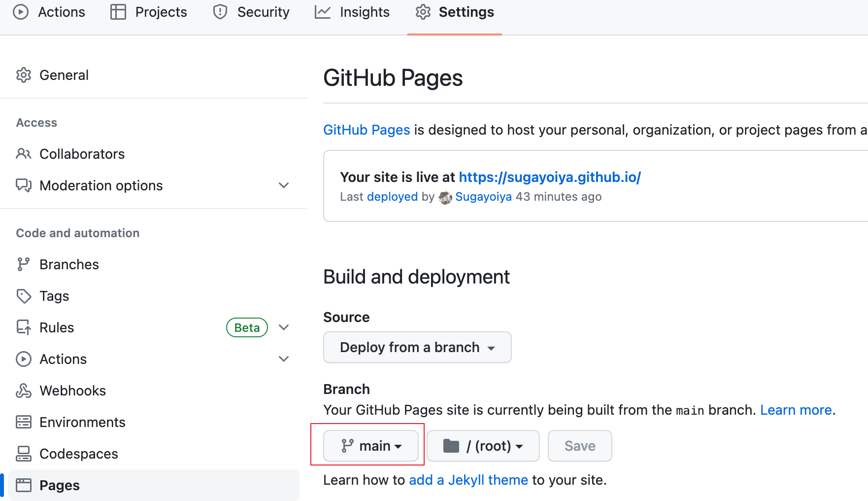This screenshot has width=868, height=501.
Task: Select the Settings tab
Action: (455, 12)
